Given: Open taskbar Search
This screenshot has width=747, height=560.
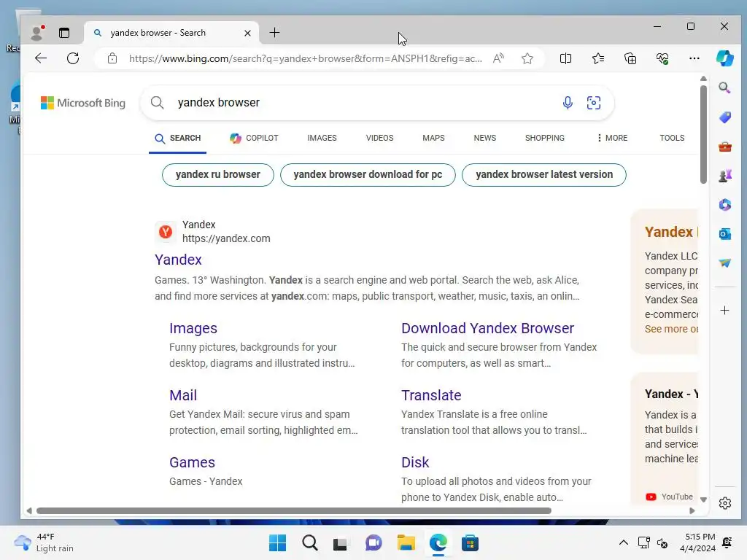Looking at the screenshot, I should [x=309, y=542].
